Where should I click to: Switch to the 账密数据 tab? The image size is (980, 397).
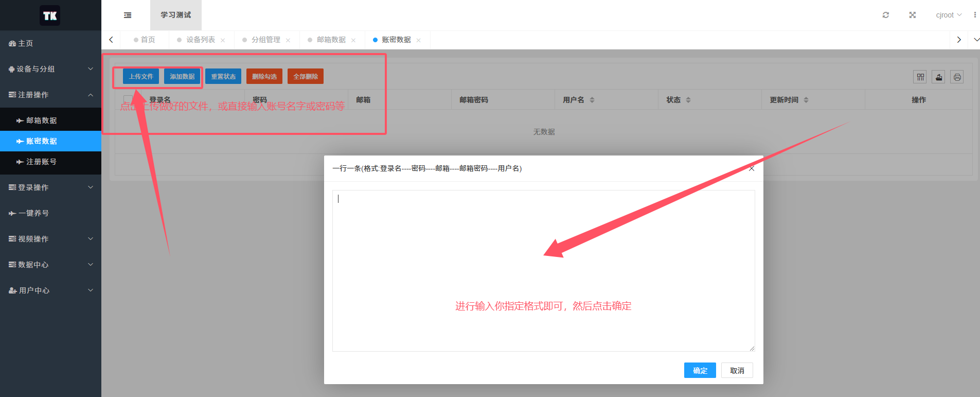397,40
